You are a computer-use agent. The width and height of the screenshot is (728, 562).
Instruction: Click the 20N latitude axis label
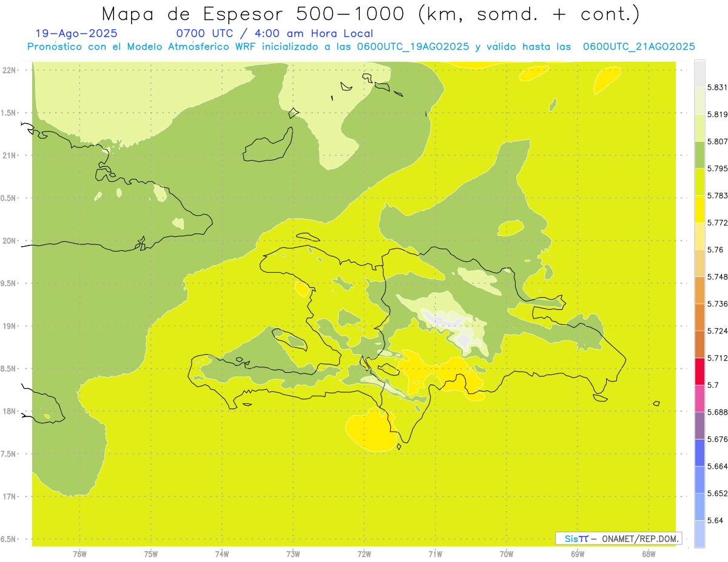tap(10, 241)
